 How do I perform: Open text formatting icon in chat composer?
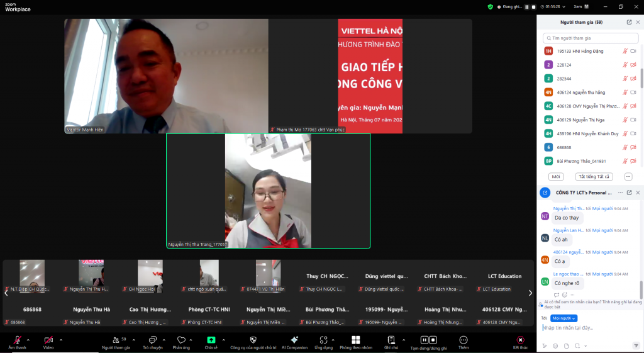(545, 346)
